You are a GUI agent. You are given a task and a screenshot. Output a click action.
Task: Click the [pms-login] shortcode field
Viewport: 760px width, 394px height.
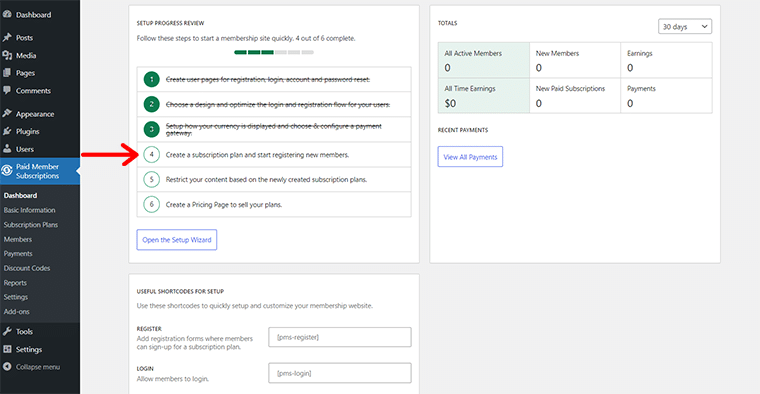click(x=340, y=373)
